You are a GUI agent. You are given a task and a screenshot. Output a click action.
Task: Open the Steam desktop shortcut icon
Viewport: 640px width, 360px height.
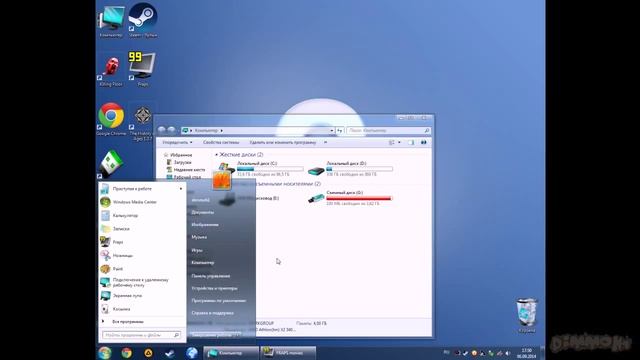coord(142,20)
